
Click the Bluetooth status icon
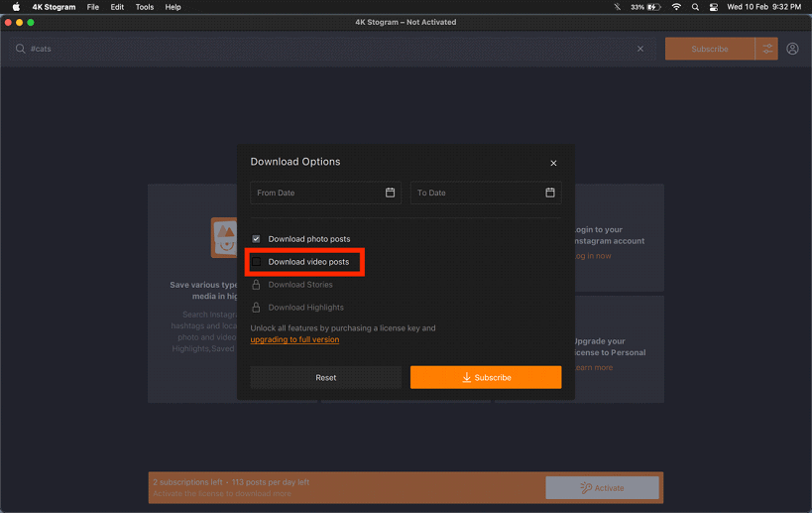pos(618,7)
